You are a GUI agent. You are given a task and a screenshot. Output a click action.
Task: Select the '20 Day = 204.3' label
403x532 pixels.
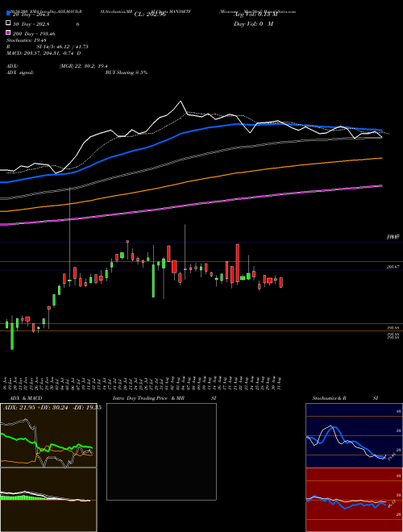click(x=31, y=15)
